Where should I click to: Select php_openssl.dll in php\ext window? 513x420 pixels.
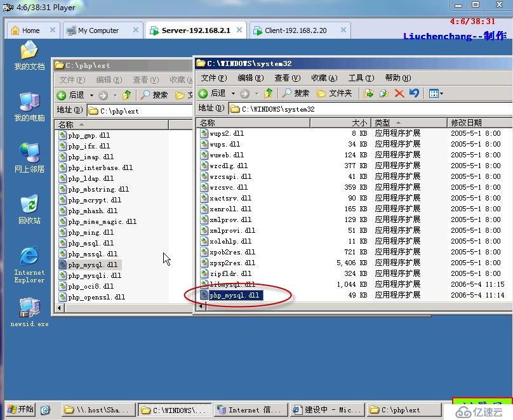(x=92, y=297)
